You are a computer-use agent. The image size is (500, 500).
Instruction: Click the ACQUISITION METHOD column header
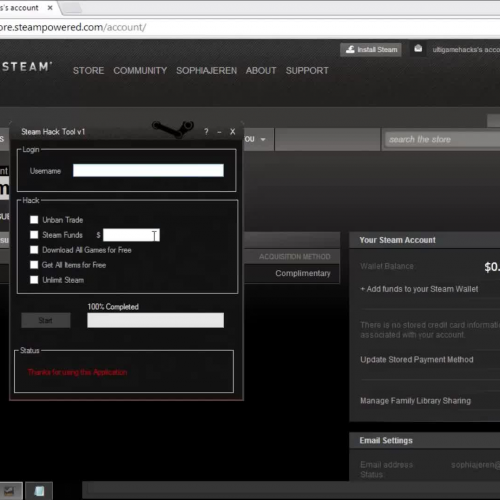pos(295,257)
